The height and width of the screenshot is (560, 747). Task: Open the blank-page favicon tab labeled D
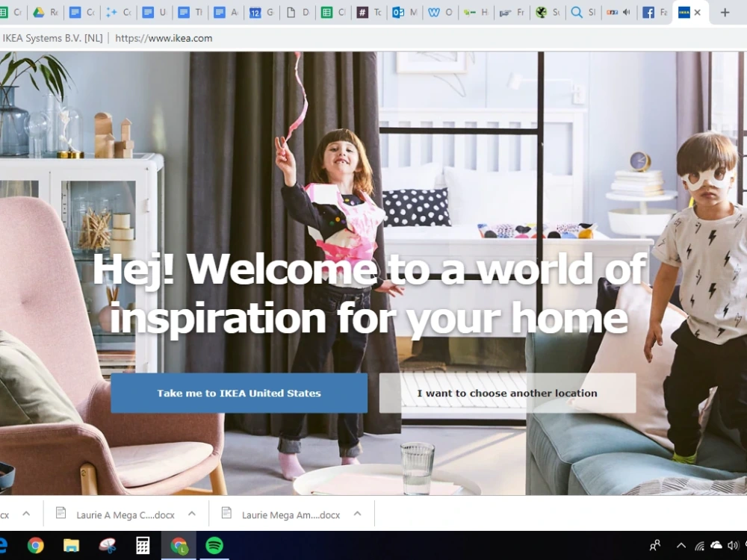click(297, 13)
